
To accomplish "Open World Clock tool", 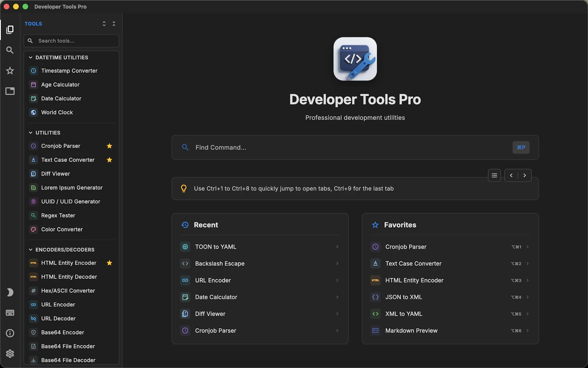I will (x=71, y=113).
